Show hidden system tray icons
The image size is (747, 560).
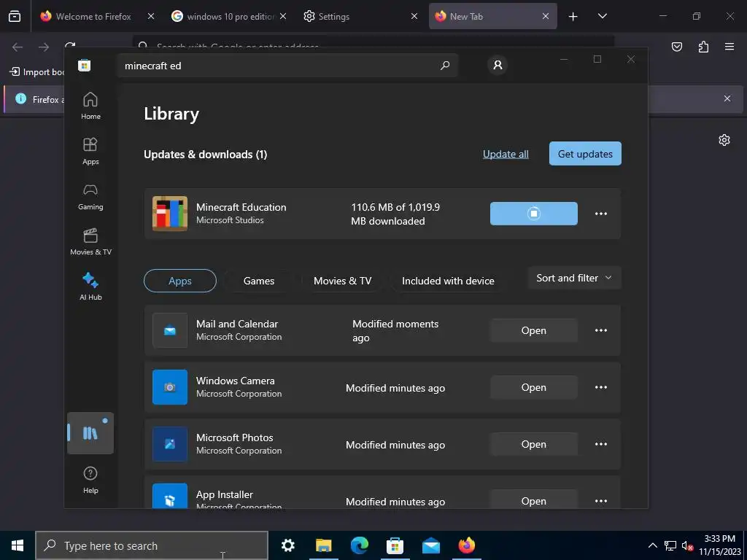click(653, 545)
